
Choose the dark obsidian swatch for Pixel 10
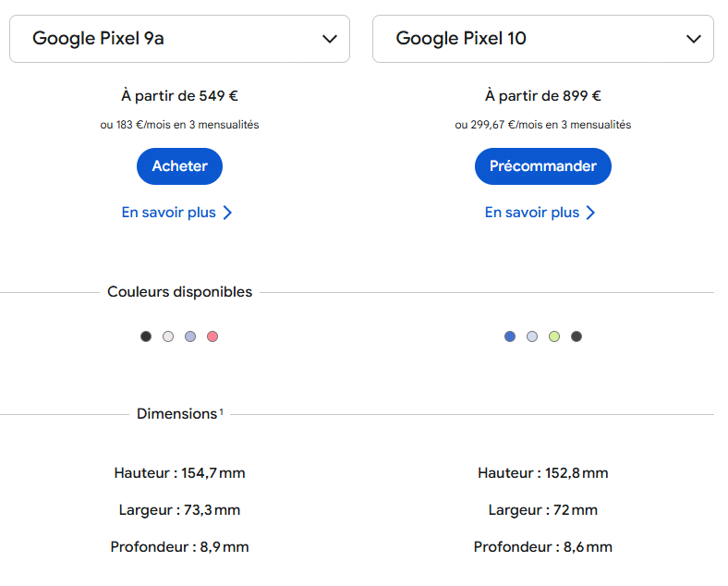[576, 336]
